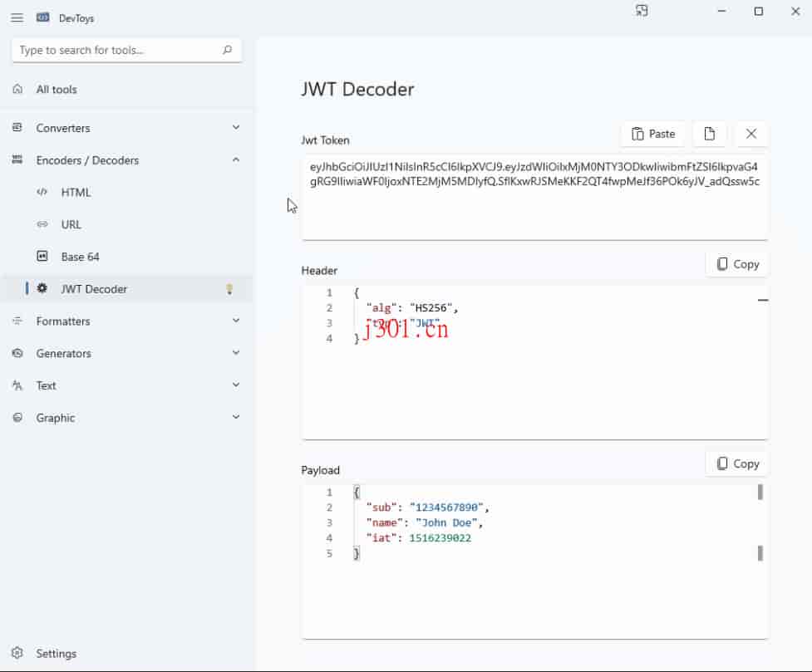Collapse the Encoders / Decoders group chevron
The width and height of the screenshot is (812, 672).
(x=236, y=159)
